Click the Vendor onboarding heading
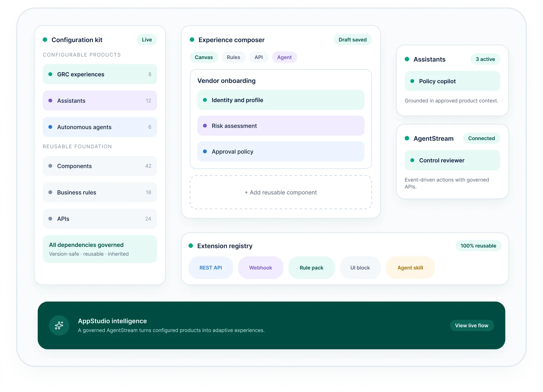Image resolution: width=543 pixels, height=392 pixels. [x=227, y=81]
